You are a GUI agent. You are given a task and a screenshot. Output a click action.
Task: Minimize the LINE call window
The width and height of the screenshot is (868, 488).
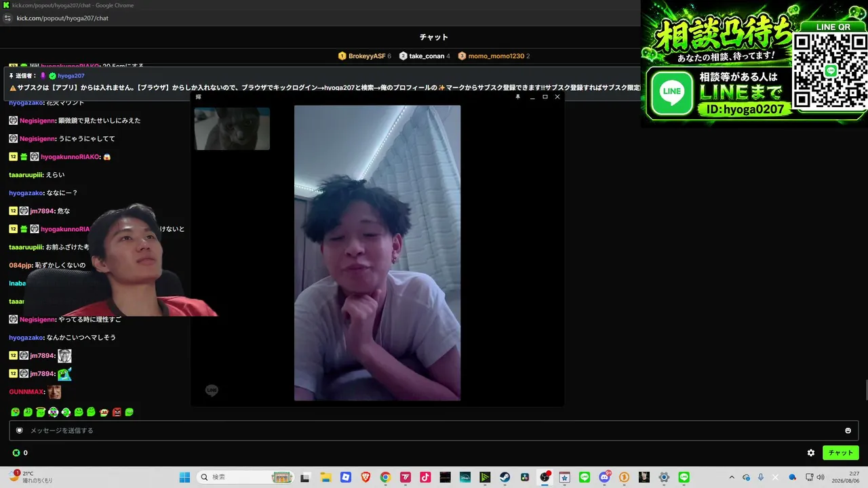(x=532, y=97)
